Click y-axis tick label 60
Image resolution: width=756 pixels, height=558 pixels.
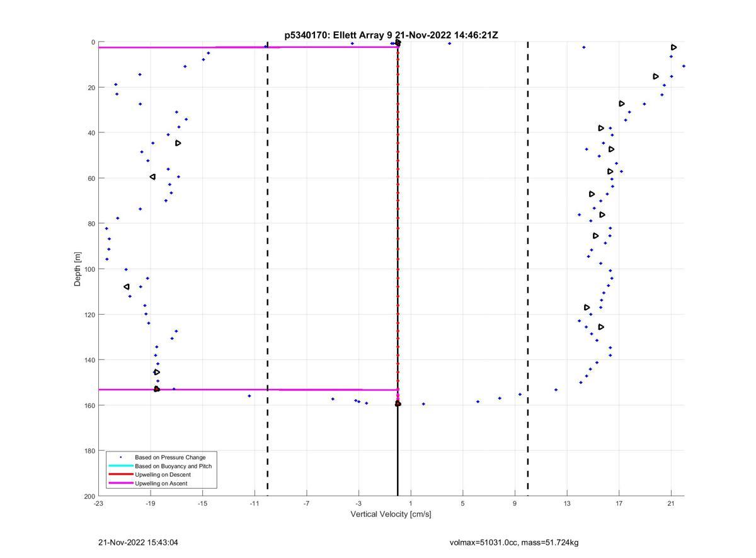click(x=91, y=178)
